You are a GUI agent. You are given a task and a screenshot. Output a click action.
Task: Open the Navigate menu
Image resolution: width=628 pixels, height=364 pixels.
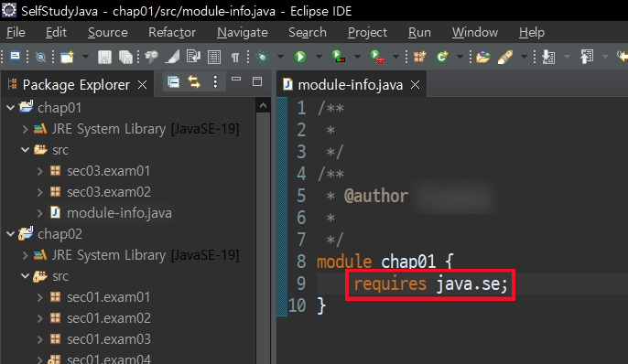click(243, 32)
